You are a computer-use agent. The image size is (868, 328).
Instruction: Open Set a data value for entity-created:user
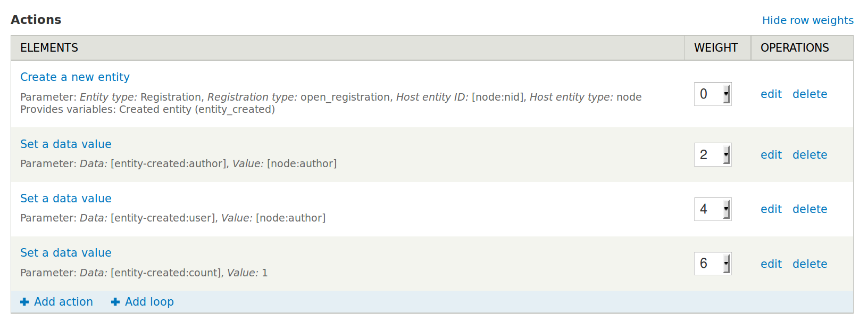(x=66, y=199)
